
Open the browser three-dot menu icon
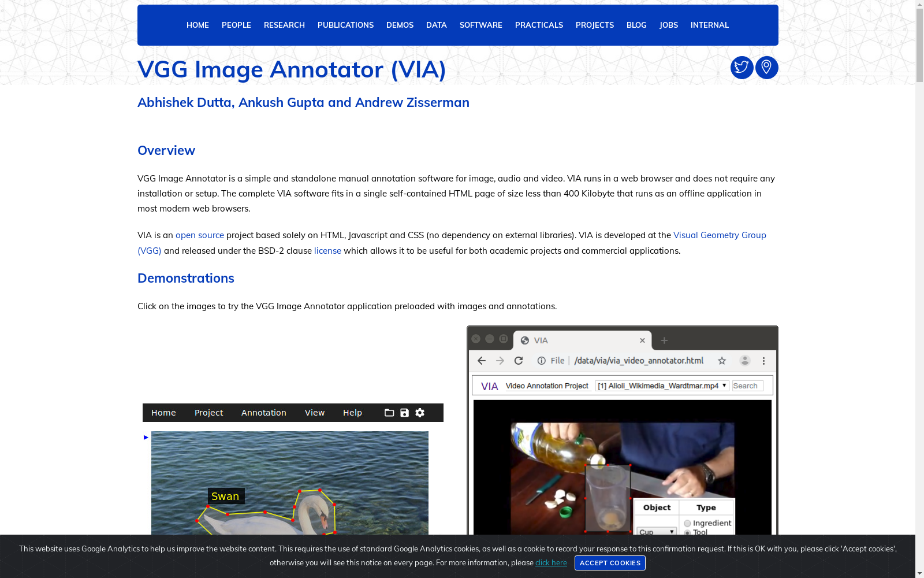tap(763, 360)
